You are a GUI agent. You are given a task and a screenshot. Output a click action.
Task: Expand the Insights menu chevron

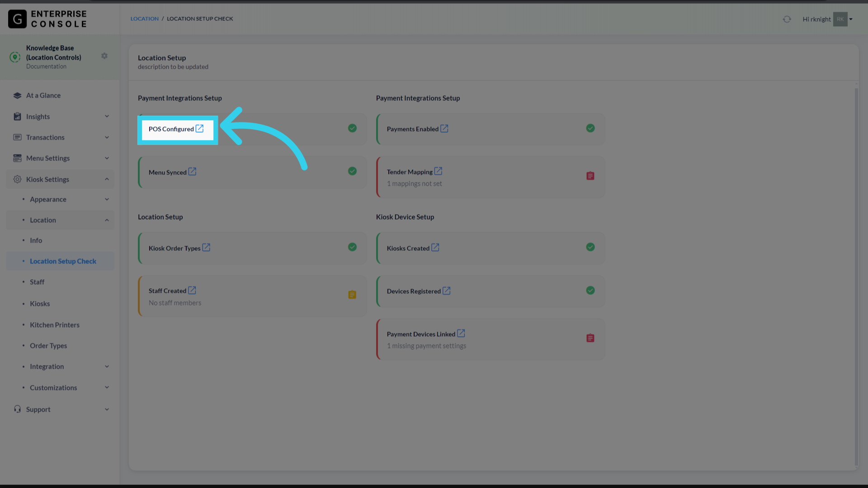(x=107, y=117)
